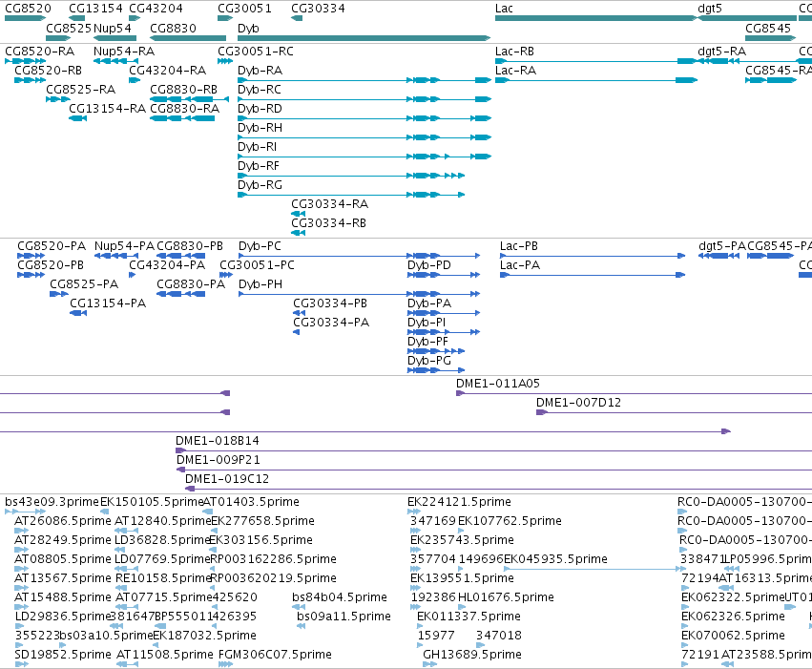This screenshot has height=669, width=812.
Task: Select protein Dyb-PD
Action: [x=428, y=265]
